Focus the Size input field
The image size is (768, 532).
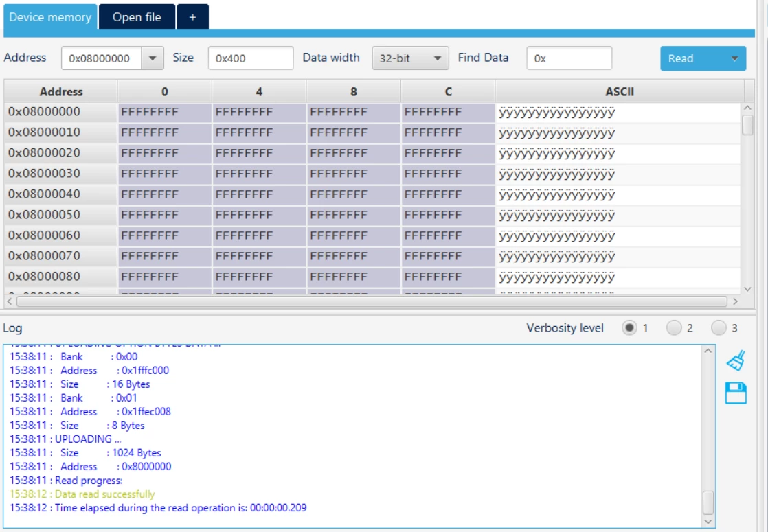click(x=251, y=58)
